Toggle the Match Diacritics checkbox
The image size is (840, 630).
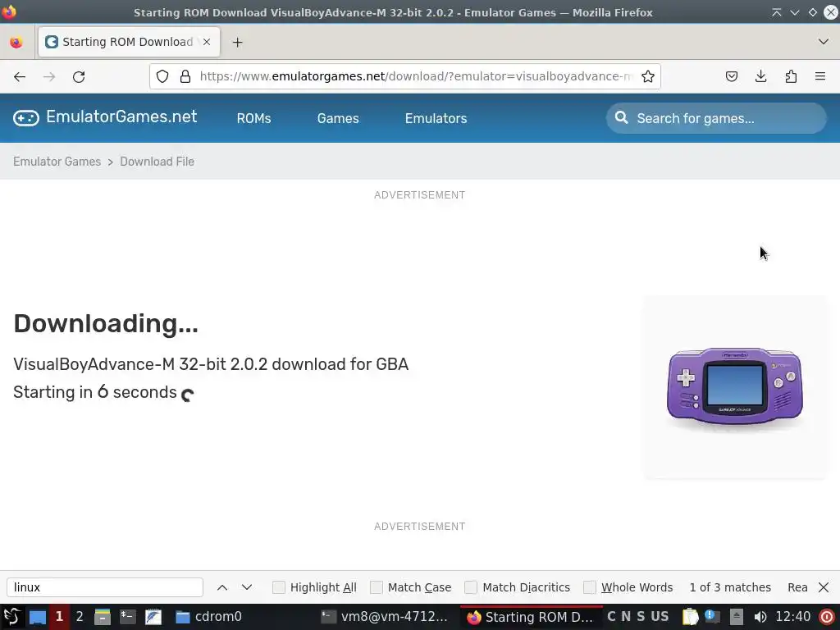coord(470,587)
